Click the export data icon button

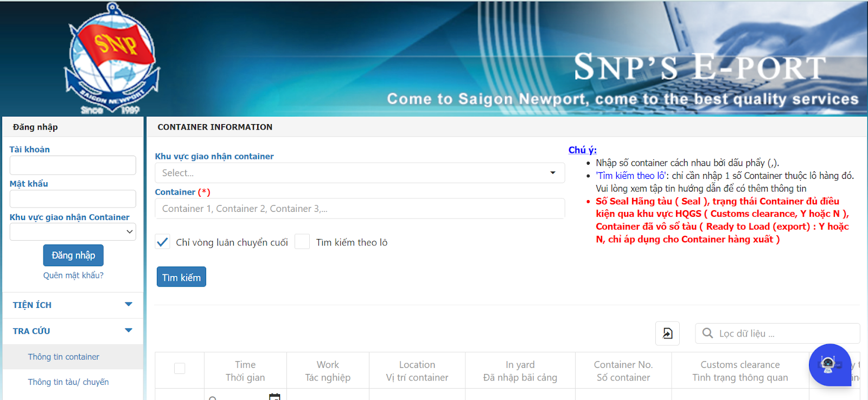(x=667, y=333)
